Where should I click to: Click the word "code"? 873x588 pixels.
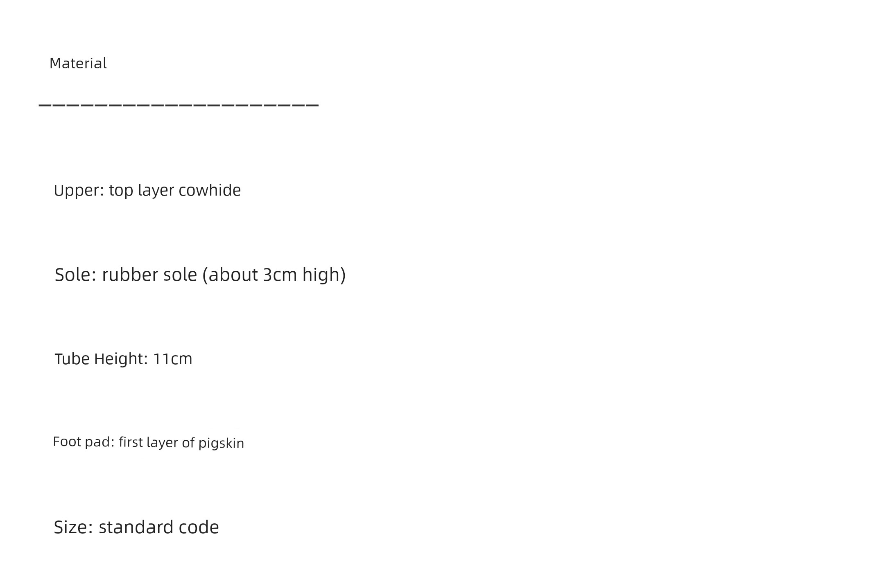point(196,527)
